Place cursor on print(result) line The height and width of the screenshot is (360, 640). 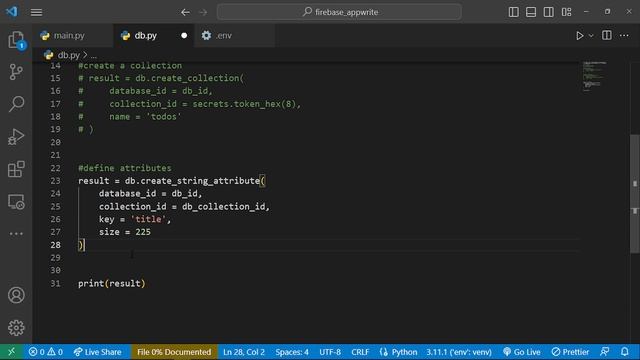(x=111, y=283)
